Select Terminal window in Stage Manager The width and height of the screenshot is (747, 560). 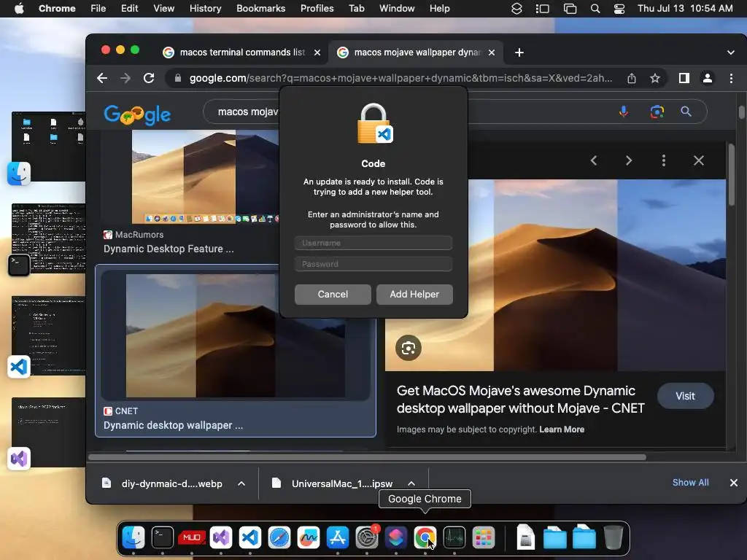click(x=49, y=238)
